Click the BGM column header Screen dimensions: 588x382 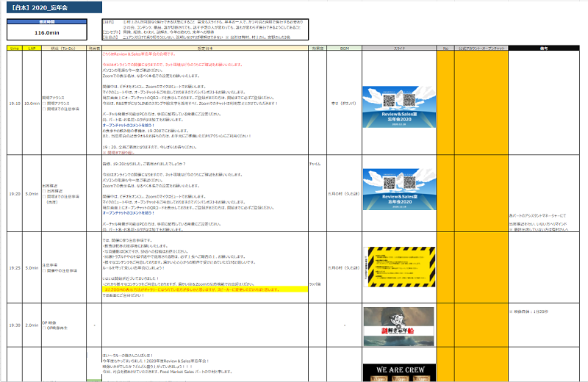click(x=344, y=48)
